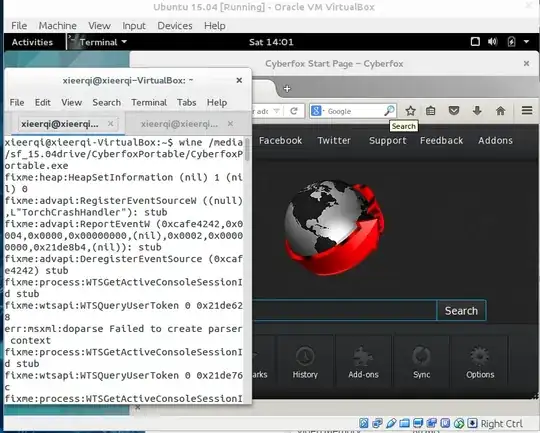Click VirtualBox display status icon
Screen dimensions: 540x433
tap(418, 423)
